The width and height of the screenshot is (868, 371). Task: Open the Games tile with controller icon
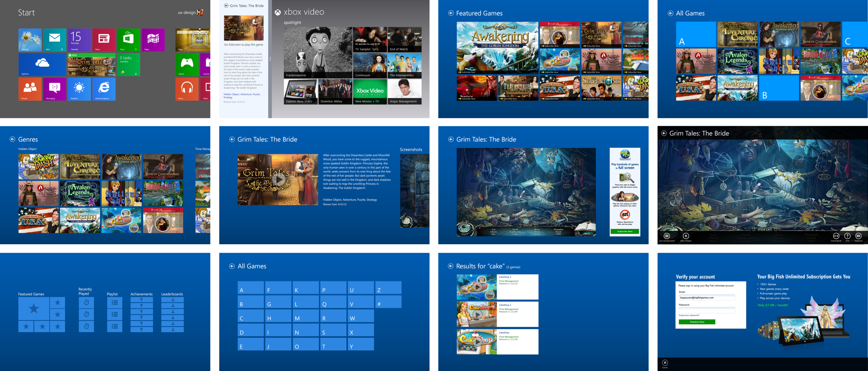click(x=187, y=64)
